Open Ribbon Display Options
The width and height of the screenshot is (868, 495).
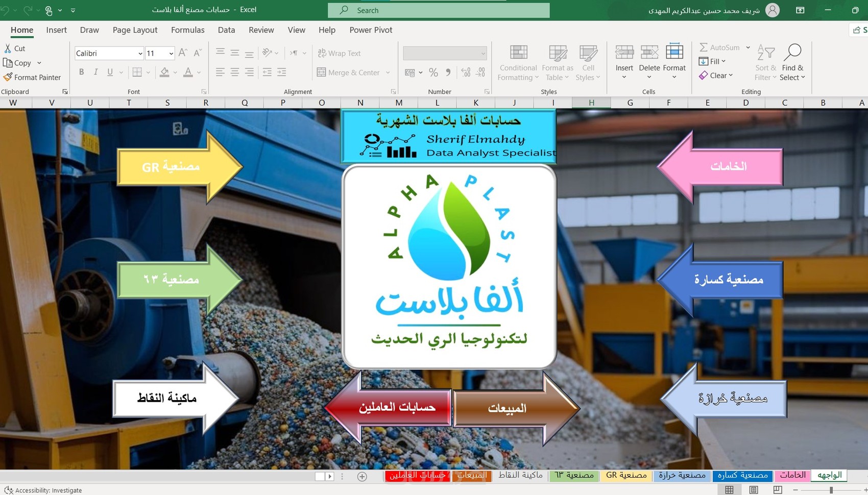(x=800, y=10)
